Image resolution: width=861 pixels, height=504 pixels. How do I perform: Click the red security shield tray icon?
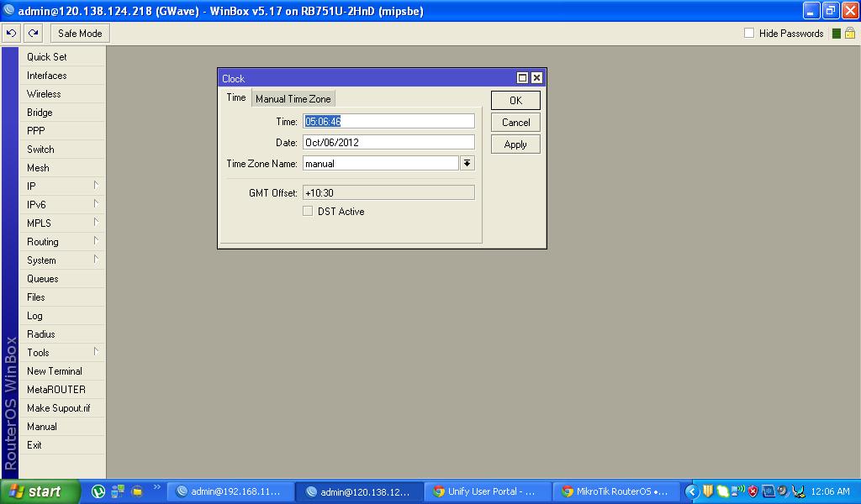(x=753, y=491)
